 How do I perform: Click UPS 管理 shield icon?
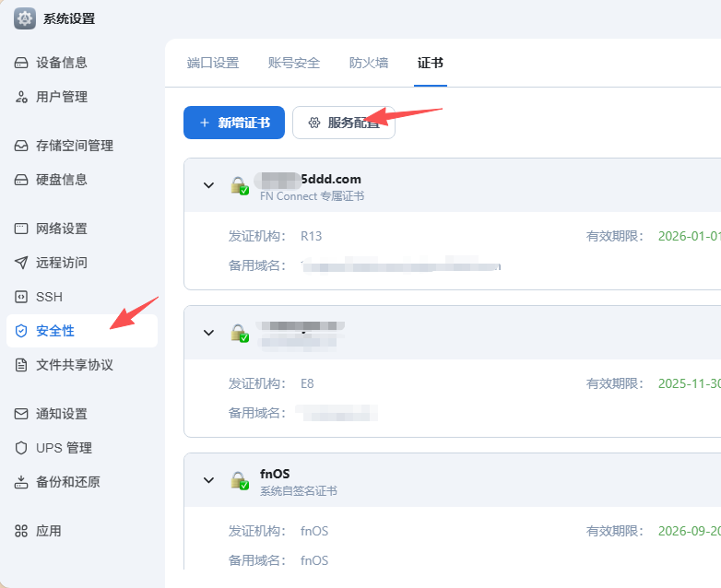coord(21,448)
